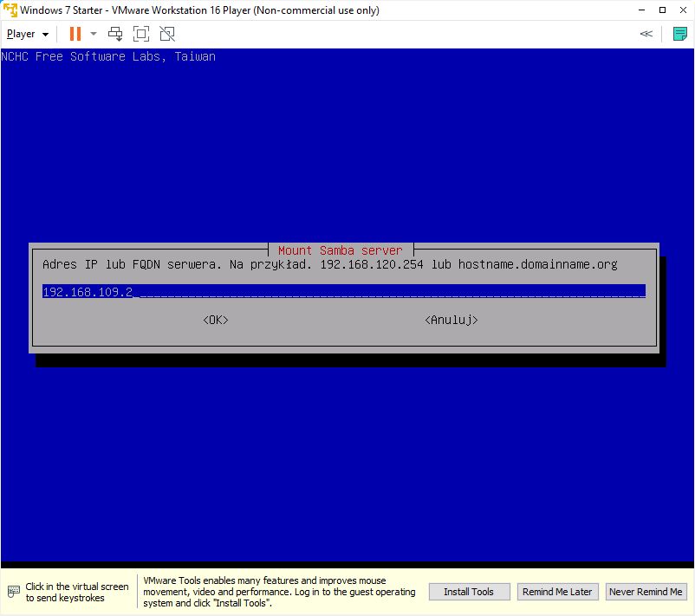The width and height of the screenshot is (695, 616).
Task: Click Send Ctrl+Alt+Del icon
Action: [x=115, y=34]
